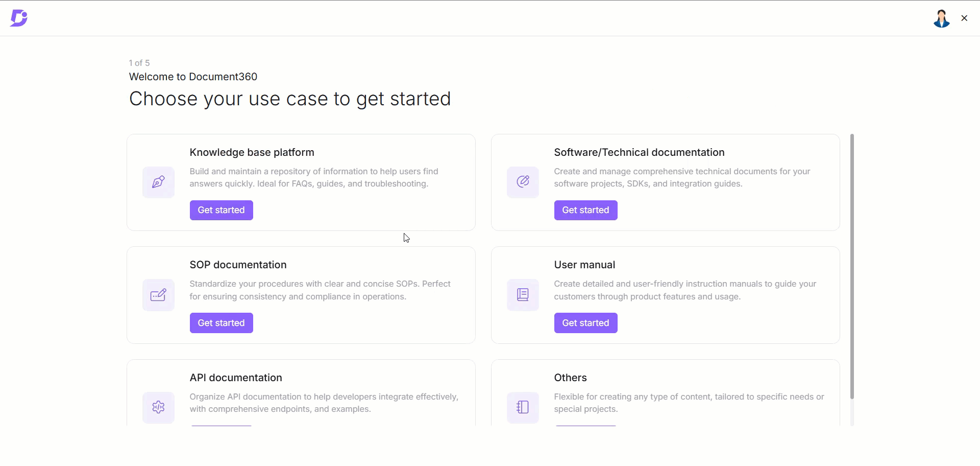Select the Others card title

pyautogui.click(x=571, y=378)
